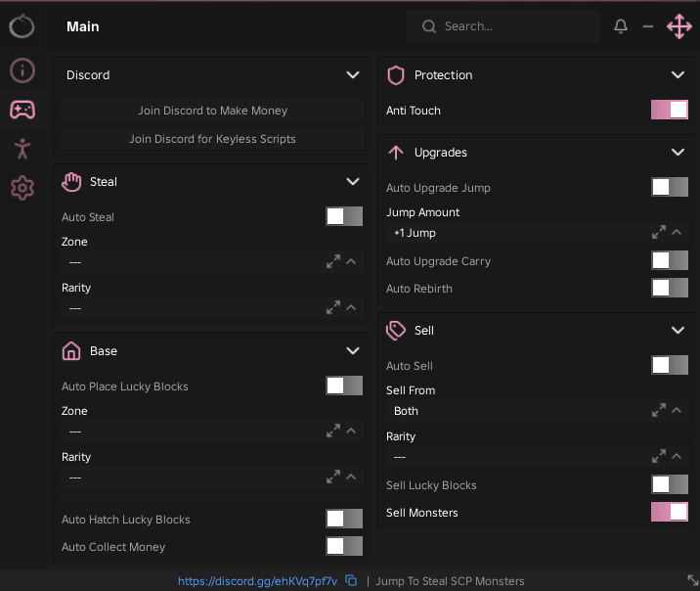Image resolution: width=700 pixels, height=591 pixels.
Task: Enable Auto Hatch Lucky Blocks toggle
Action: tap(344, 519)
